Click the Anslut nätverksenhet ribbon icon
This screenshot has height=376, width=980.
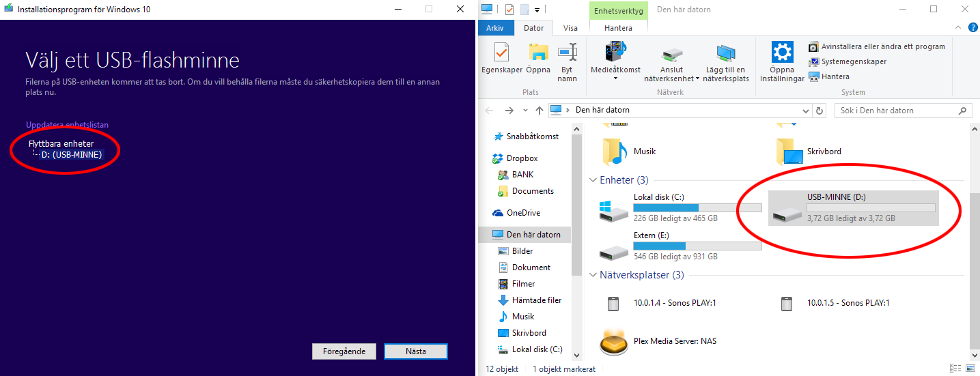[671, 64]
